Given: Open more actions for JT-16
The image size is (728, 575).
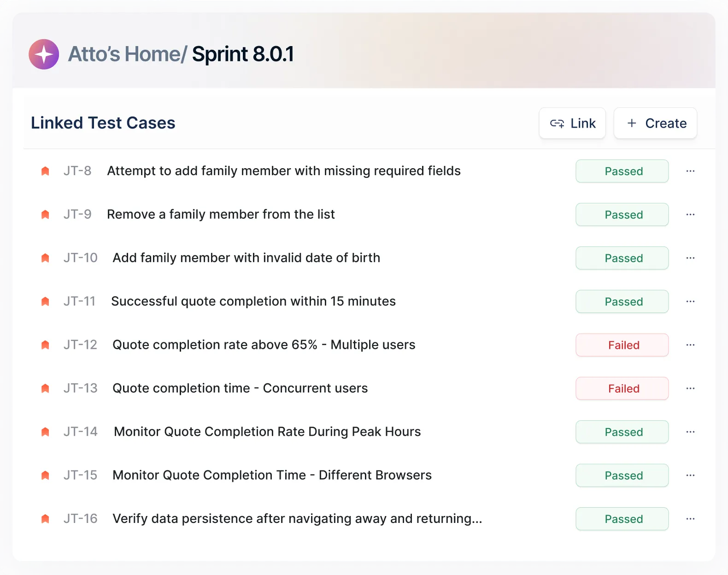Looking at the screenshot, I should (x=690, y=519).
